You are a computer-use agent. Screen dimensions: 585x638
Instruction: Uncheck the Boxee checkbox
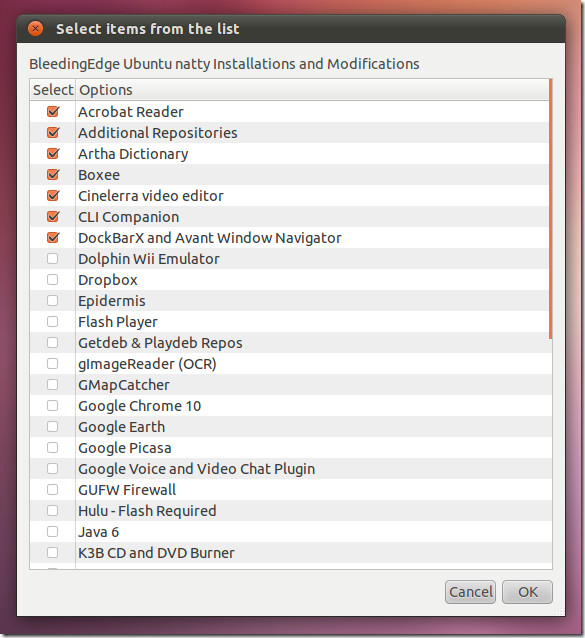(x=53, y=175)
